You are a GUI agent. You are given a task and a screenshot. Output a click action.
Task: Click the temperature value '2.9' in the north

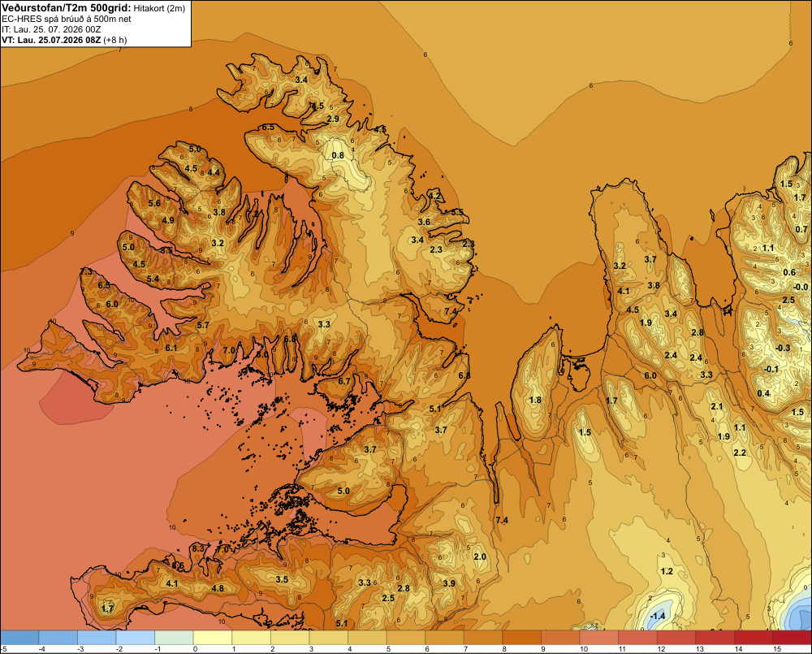point(333,119)
